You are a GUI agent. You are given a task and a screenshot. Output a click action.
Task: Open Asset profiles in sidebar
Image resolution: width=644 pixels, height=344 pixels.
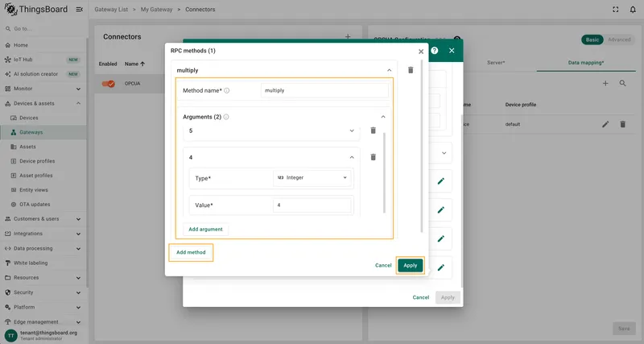pos(43,176)
